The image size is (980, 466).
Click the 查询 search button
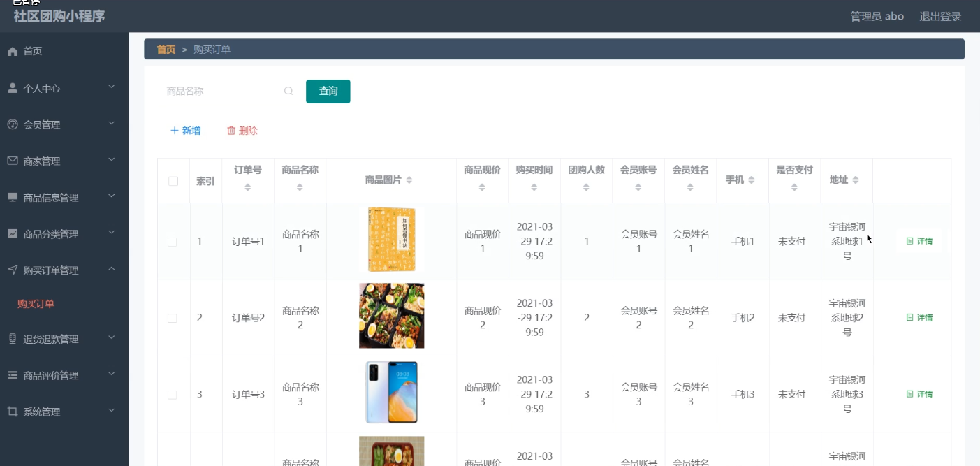(x=328, y=92)
